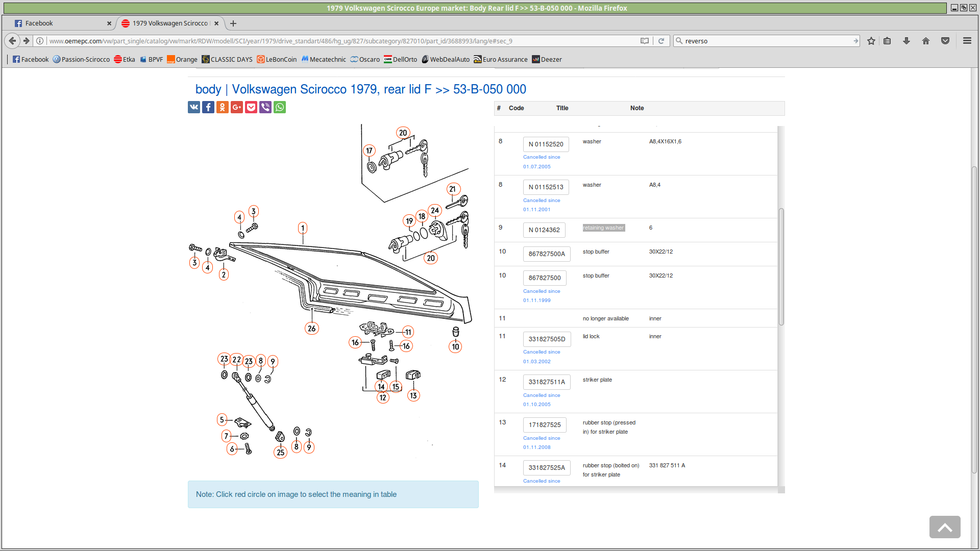Share page via Google Plus icon
Screen dimensions: 980x551
point(237,107)
